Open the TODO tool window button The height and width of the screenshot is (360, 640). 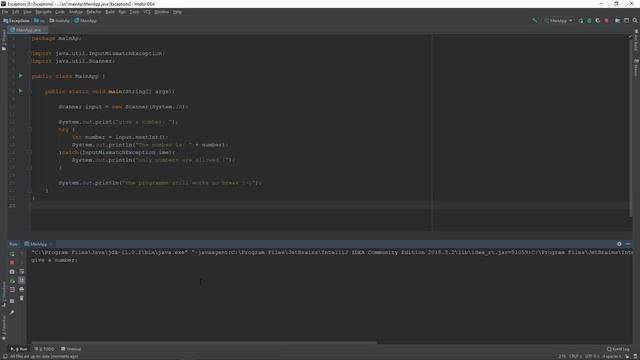(44, 349)
